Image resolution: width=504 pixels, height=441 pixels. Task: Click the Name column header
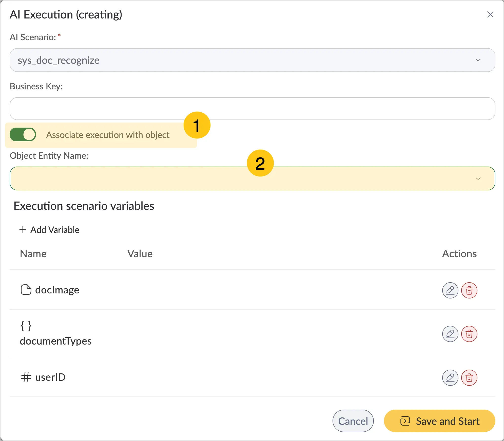click(33, 254)
